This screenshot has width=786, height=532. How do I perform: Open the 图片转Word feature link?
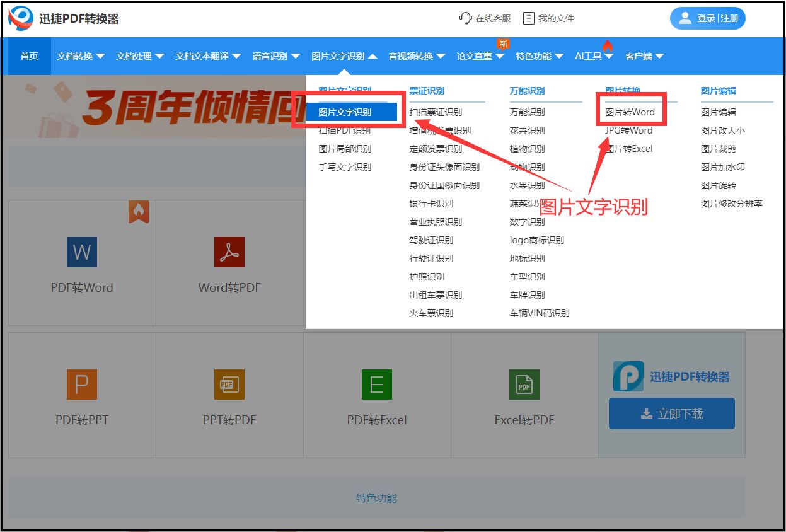(629, 112)
